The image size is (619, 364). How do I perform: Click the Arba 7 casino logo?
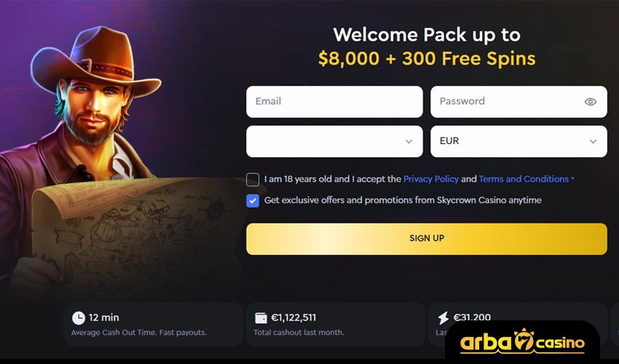click(x=522, y=342)
